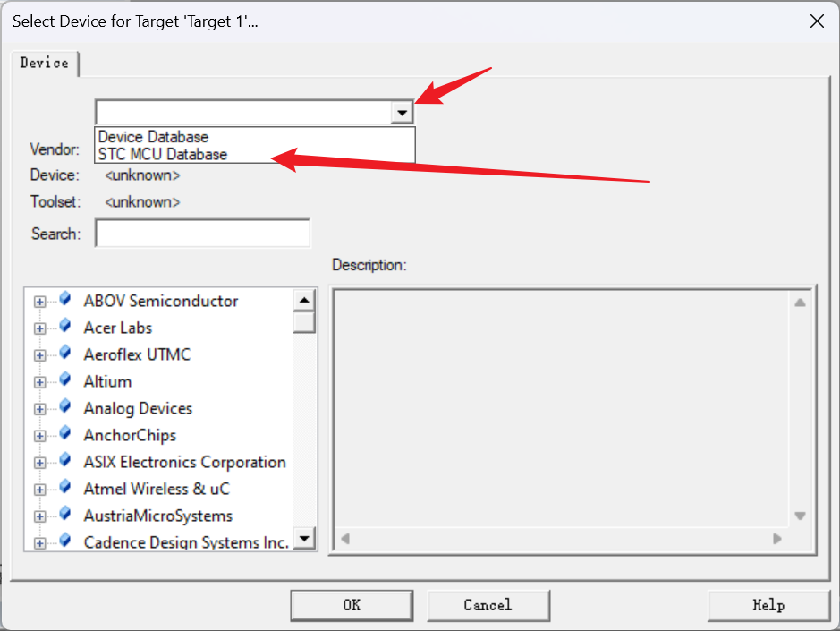840x631 pixels.
Task: Choose STC MCU Database option
Action: [256, 155]
